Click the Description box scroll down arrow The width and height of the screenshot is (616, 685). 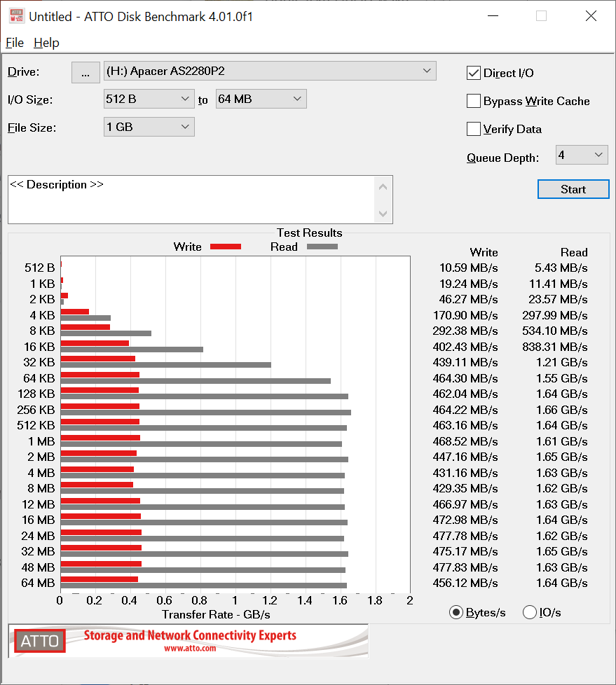point(383,214)
